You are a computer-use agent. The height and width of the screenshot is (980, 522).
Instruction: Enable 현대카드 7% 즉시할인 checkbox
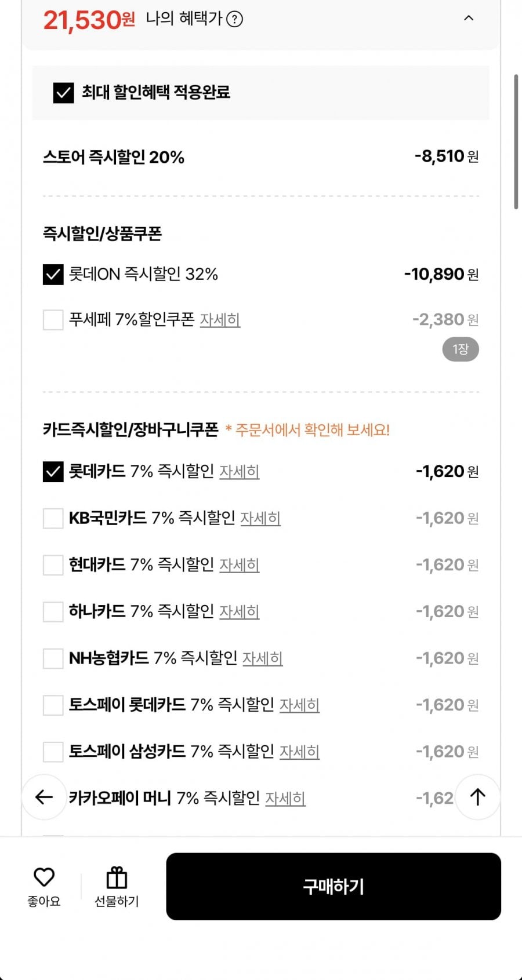click(53, 565)
